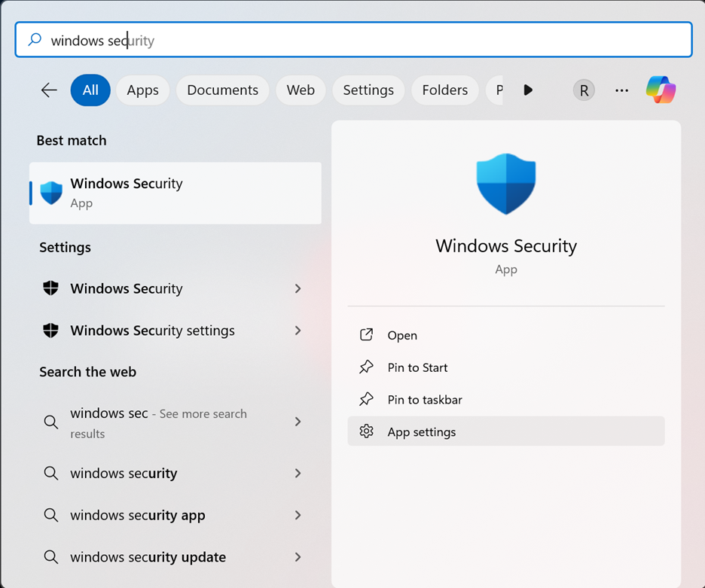Open the three-dot more options menu
705x588 pixels.
click(622, 90)
